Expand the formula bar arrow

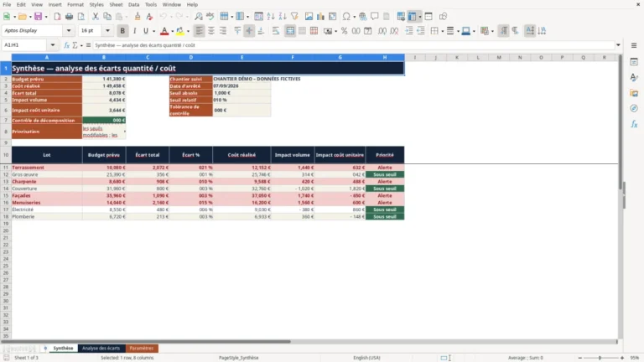click(x=618, y=45)
